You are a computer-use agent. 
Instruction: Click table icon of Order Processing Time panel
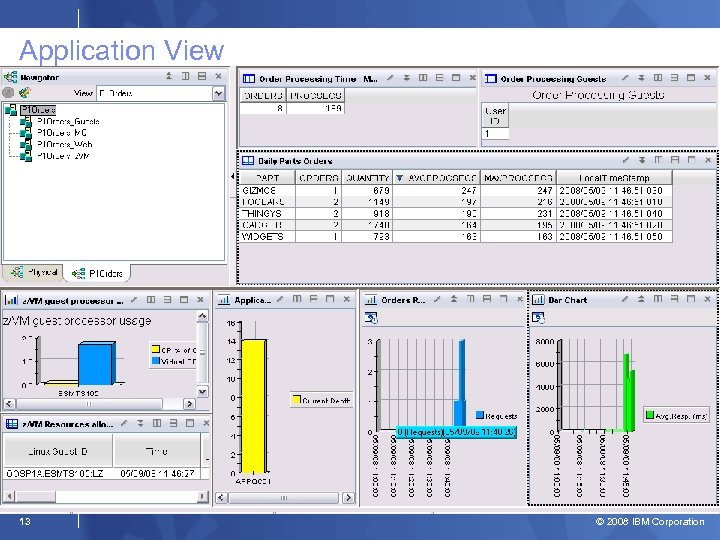(x=248, y=79)
